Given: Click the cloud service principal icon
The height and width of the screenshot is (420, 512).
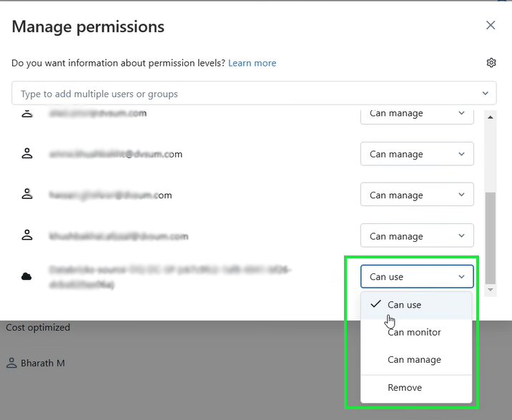Looking at the screenshot, I should 26,276.
